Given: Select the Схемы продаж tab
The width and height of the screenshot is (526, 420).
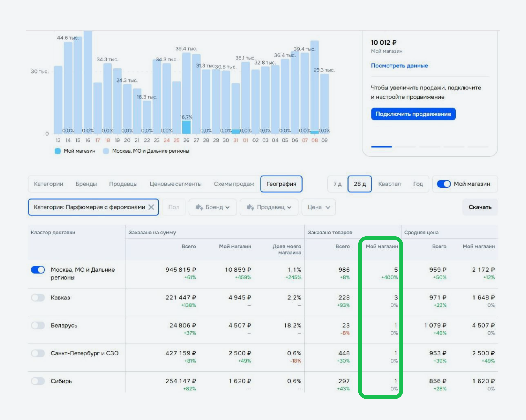Looking at the screenshot, I should click(234, 184).
